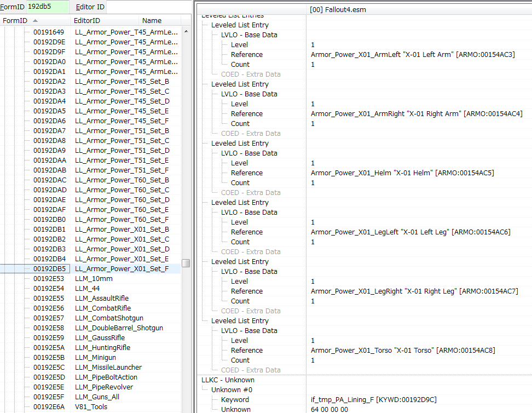The height and width of the screenshot is (413, 532).
Task: Click X-01 Right Arm reference value
Action: (x=417, y=113)
